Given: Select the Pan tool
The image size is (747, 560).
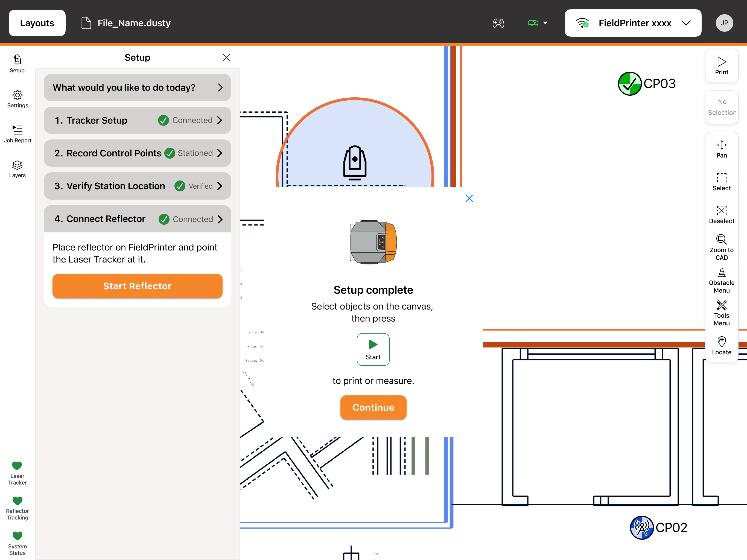Looking at the screenshot, I should tap(721, 149).
